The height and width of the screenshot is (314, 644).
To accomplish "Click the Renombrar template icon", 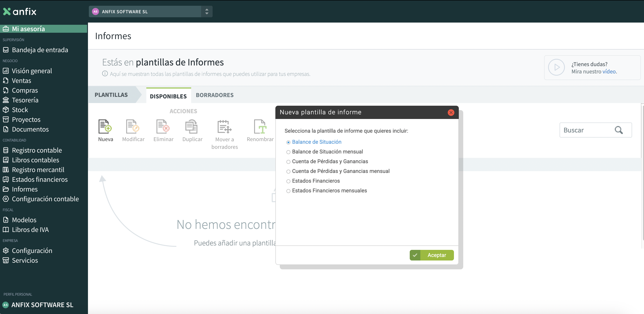I will click(260, 127).
